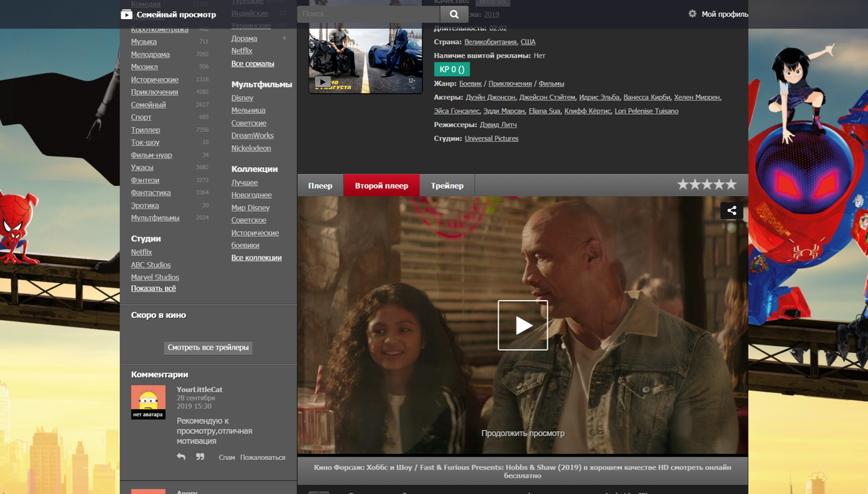868x494 pixels.
Task: Open the Приключения genre in sidebar
Action: click(155, 92)
